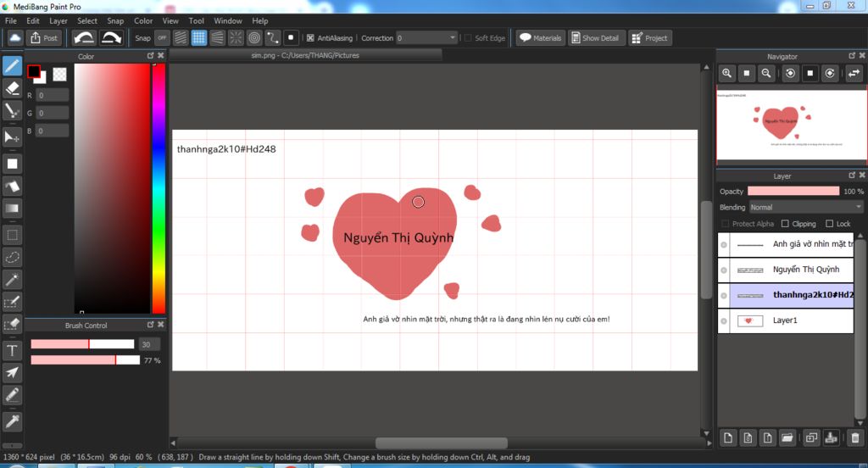
Task: Click the Project button
Action: [650, 37]
